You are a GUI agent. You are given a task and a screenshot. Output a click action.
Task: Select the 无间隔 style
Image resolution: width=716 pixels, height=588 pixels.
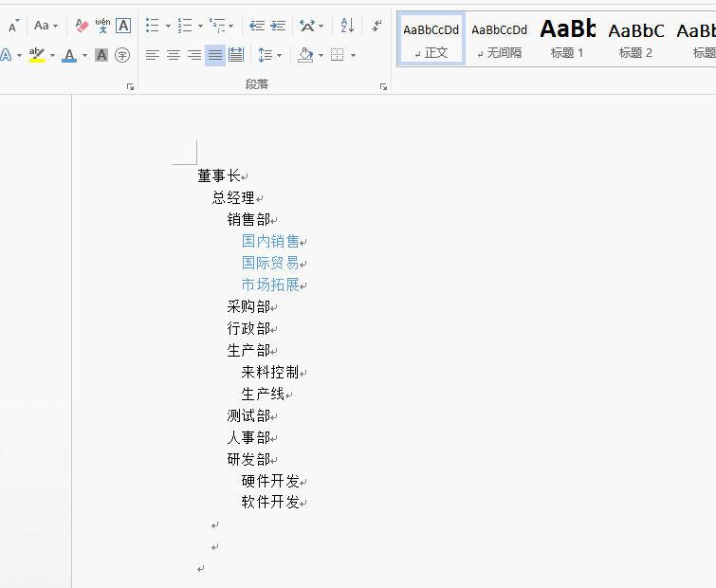(500, 38)
